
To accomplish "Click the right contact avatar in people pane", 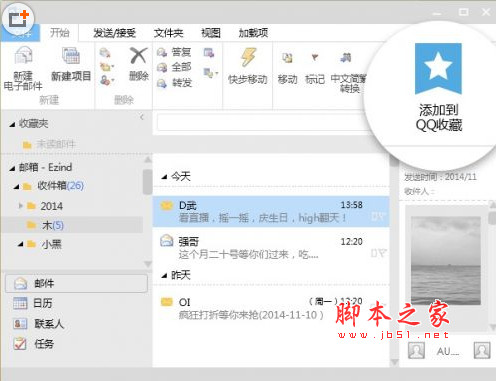I will 482,350.
